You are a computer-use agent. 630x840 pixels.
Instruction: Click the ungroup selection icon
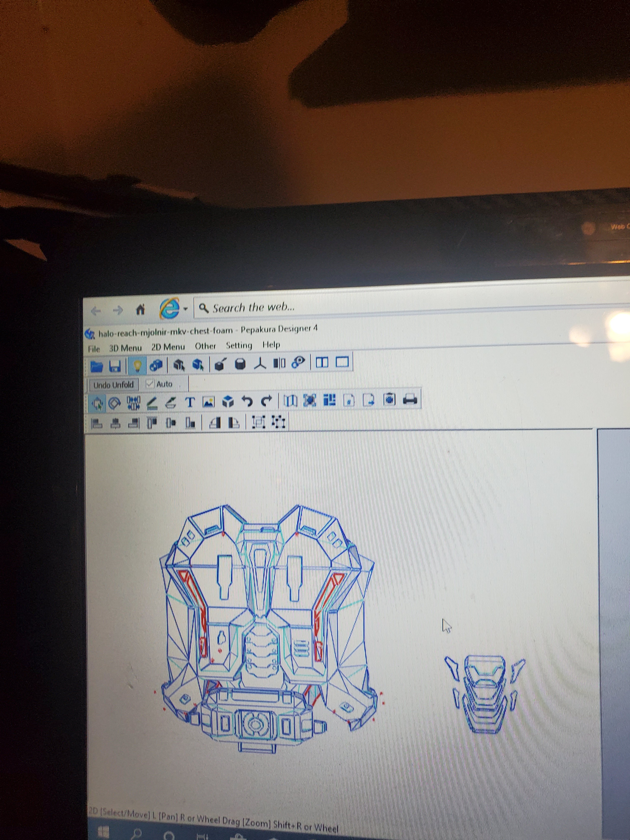coord(278,421)
